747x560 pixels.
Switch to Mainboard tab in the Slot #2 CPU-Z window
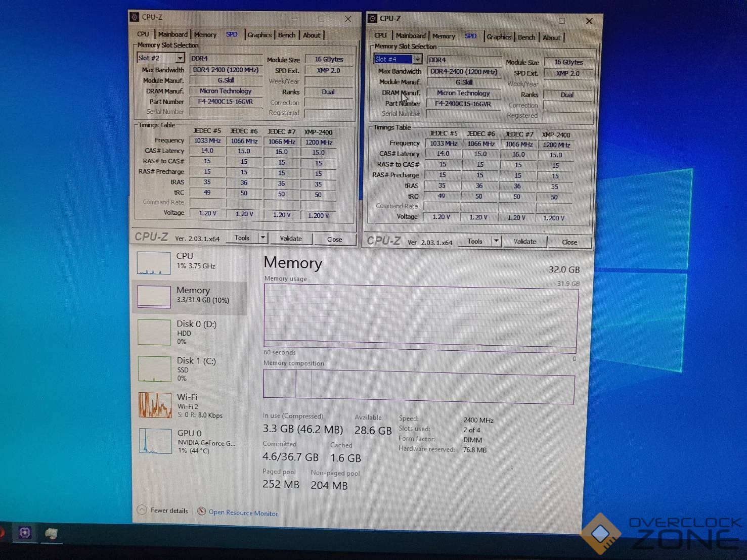click(172, 34)
